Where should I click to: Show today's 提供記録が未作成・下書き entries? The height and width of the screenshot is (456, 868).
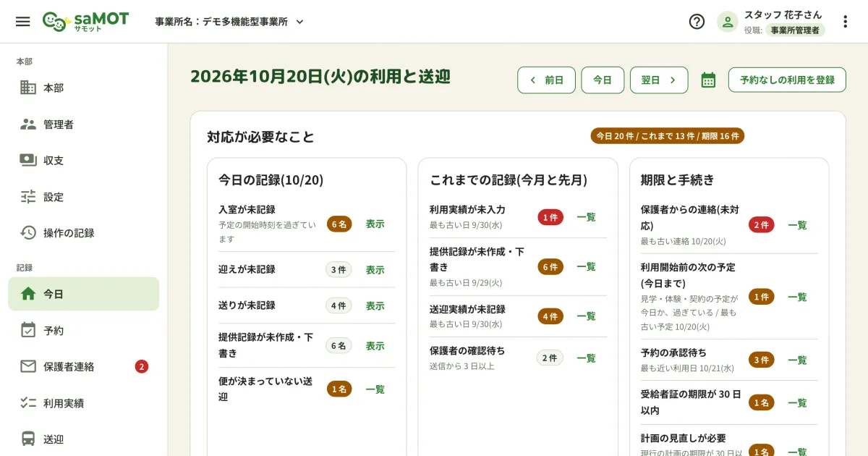375,345
